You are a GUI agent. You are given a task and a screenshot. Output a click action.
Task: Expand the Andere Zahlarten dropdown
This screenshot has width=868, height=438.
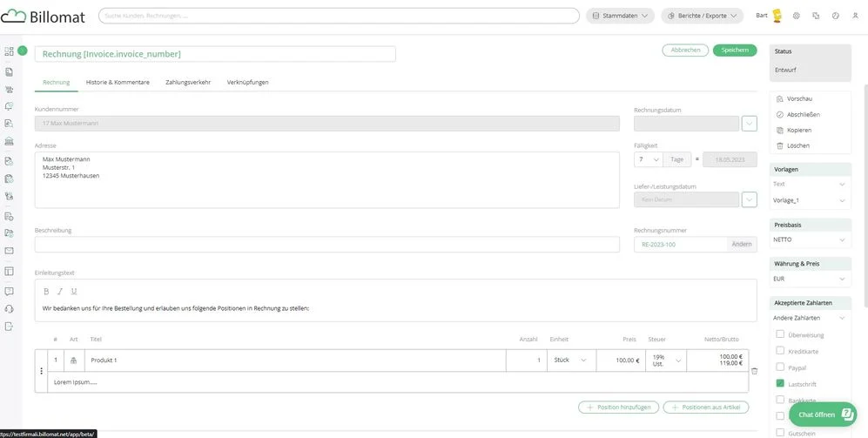(810, 318)
